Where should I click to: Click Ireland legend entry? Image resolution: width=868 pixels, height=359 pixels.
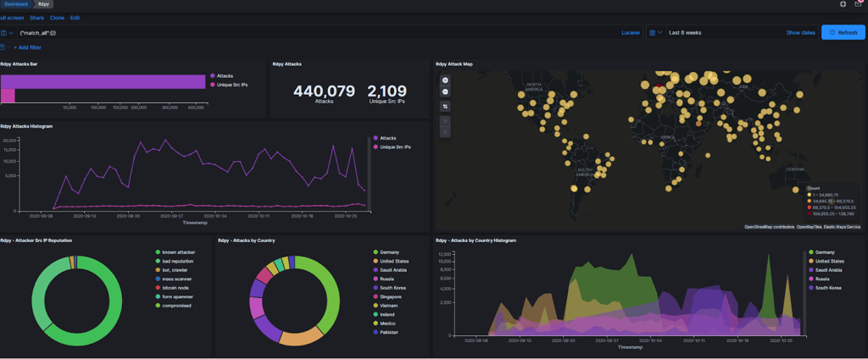coord(386,314)
